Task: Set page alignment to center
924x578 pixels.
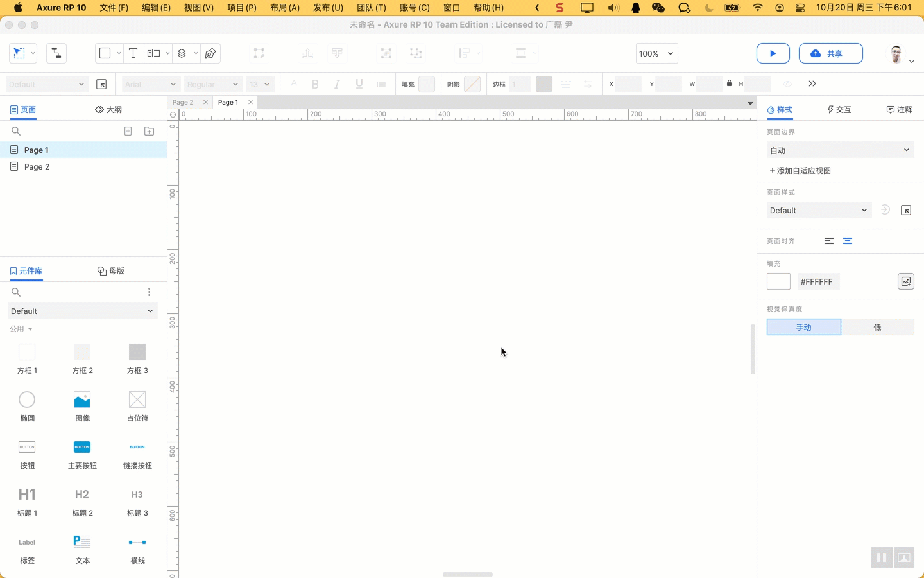Action: coord(848,241)
